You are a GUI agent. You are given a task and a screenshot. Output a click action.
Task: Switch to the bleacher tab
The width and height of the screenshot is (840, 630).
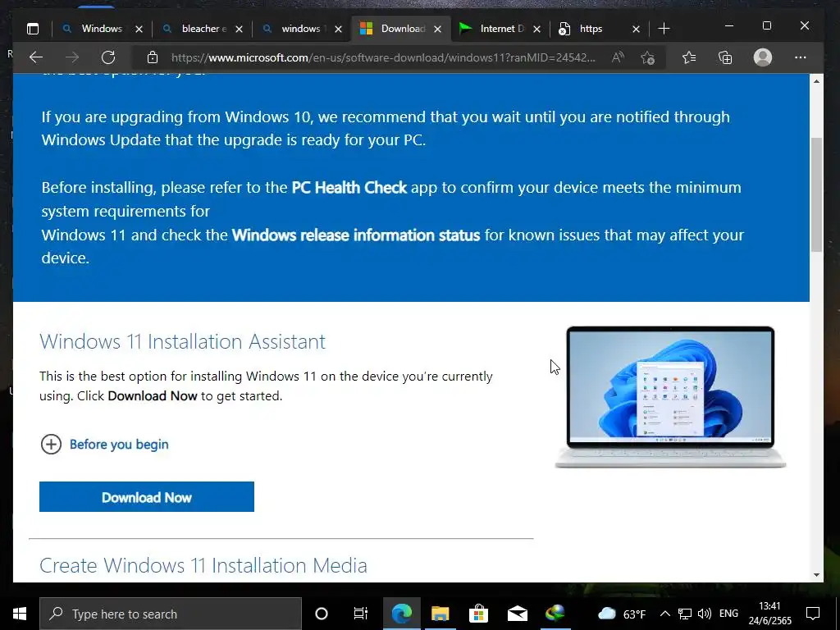coord(203,29)
